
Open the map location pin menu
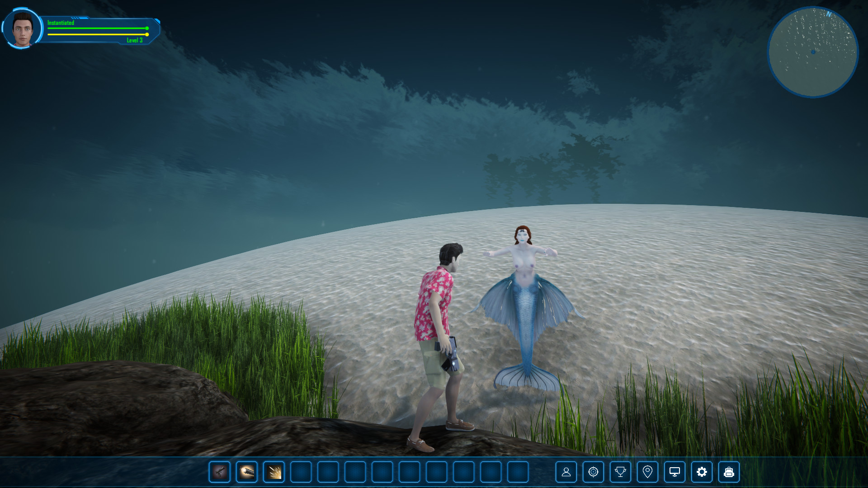point(647,472)
